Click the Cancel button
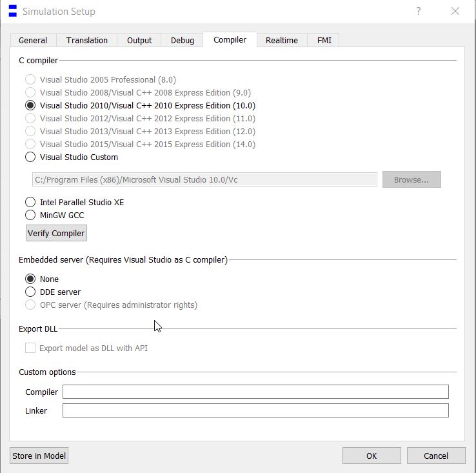Screen dimensions: 476x473 [x=436, y=456]
